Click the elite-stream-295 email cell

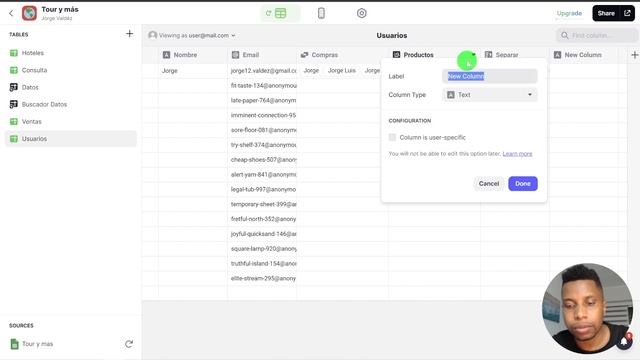tap(262, 278)
